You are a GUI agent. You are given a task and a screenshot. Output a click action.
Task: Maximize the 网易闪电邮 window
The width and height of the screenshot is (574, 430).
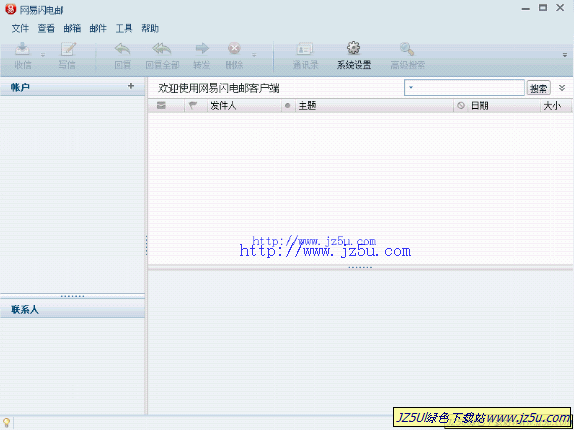[x=543, y=8]
